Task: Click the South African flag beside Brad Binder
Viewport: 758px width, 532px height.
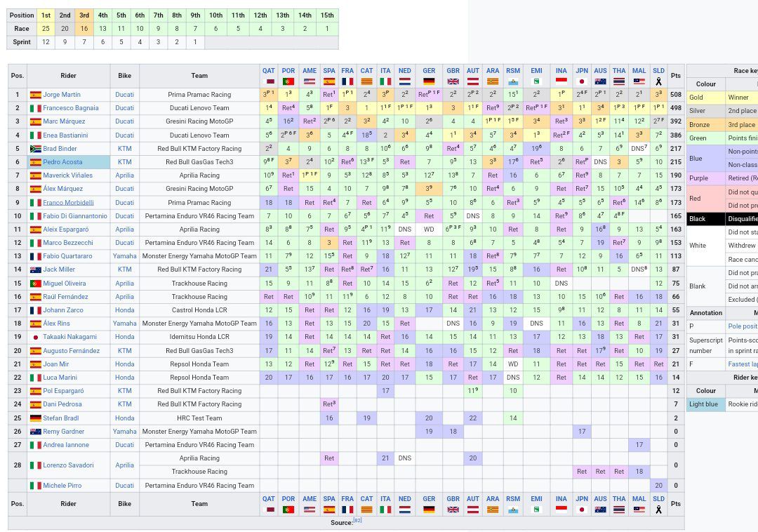Action: (x=35, y=149)
